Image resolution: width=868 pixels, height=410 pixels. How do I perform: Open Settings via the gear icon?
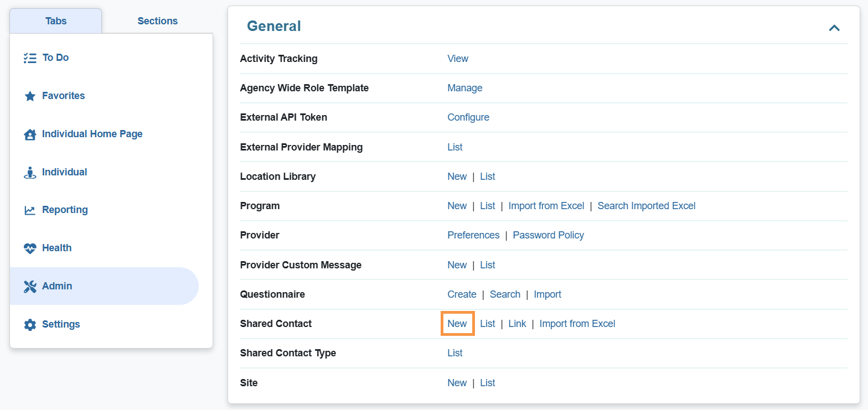29,324
